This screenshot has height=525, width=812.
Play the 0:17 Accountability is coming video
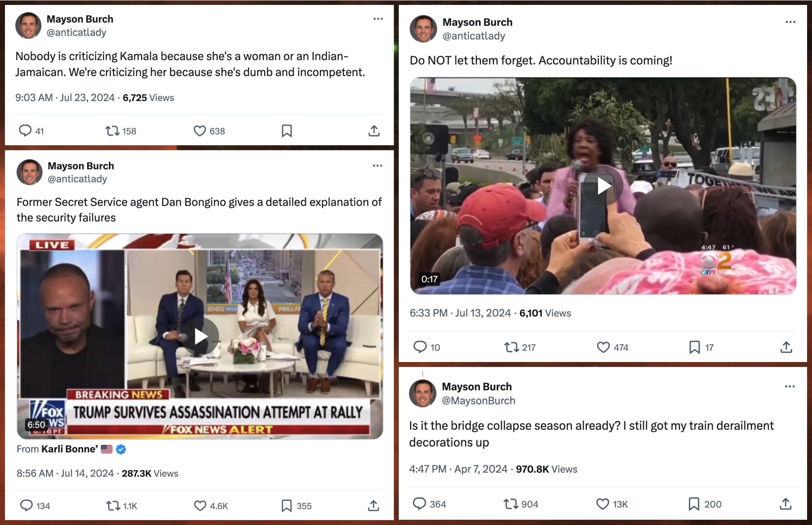click(x=603, y=186)
